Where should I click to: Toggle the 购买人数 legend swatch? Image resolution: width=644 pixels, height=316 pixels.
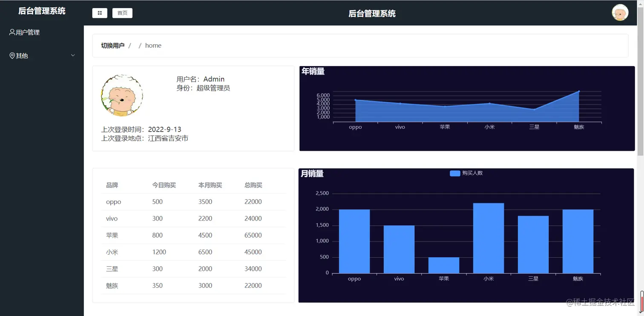tap(455, 173)
